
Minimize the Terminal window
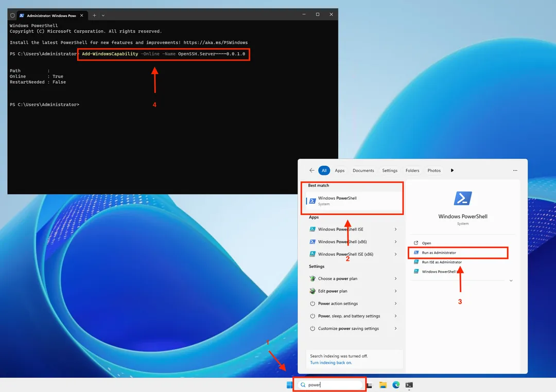(304, 14)
